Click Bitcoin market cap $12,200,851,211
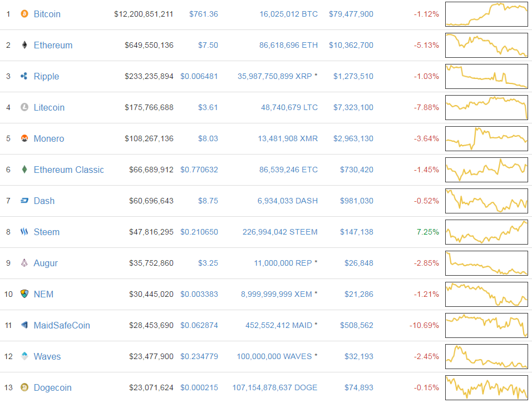This screenshot has height=403, width=532. click(x=144, y=14)
